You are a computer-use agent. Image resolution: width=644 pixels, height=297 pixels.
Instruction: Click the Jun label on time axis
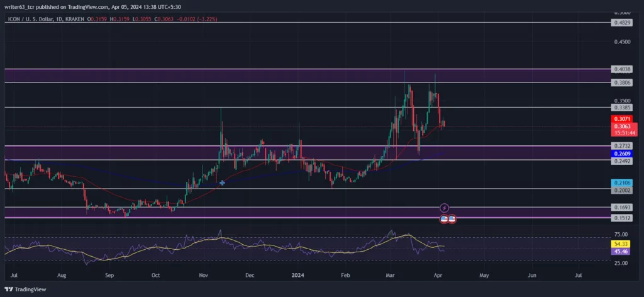pos(532,274)
